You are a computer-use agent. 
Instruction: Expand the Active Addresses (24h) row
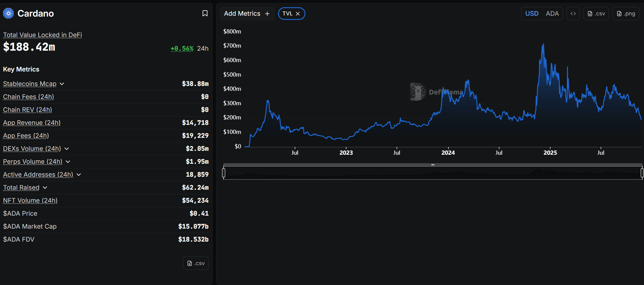(x=79, y=175)
